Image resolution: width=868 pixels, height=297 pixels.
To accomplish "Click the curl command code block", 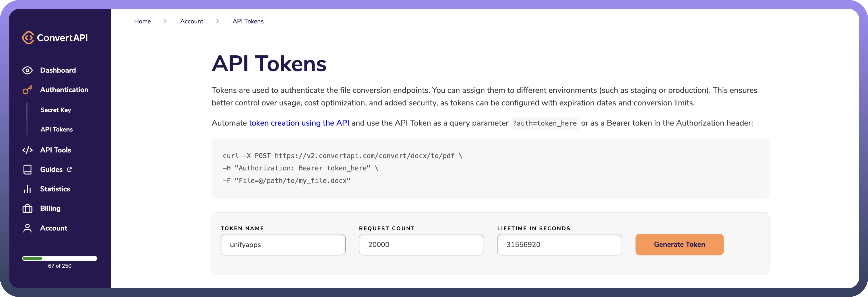I will pos(490,168).
